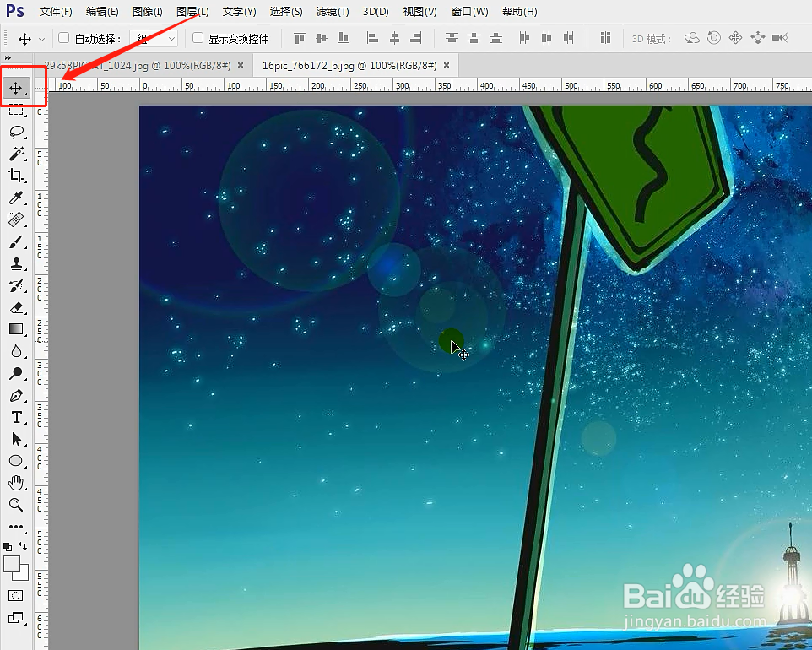Select the Pen tool
The image size is (812, 650).
point(16,396)
